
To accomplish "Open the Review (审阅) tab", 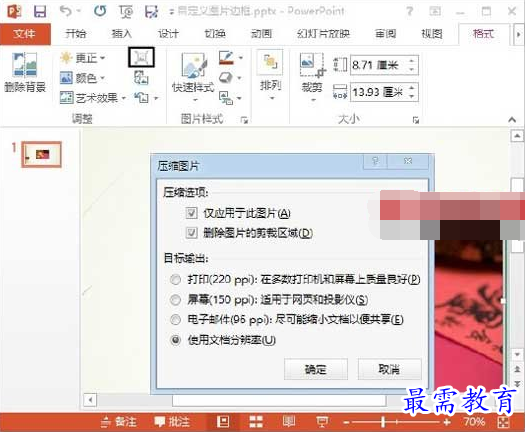I will 385,34.
